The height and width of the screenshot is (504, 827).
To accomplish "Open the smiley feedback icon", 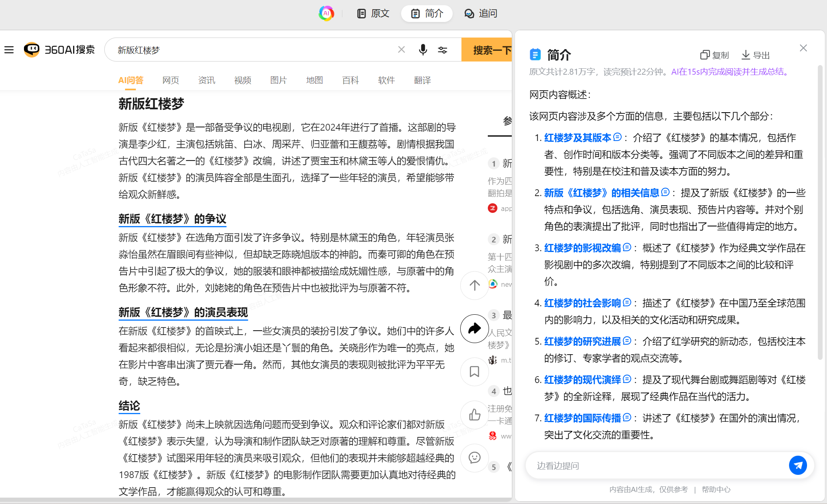I will [475, 458].
